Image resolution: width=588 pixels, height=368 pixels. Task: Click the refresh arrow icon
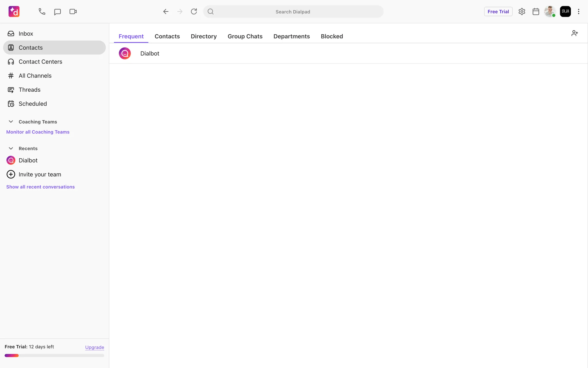194,12
